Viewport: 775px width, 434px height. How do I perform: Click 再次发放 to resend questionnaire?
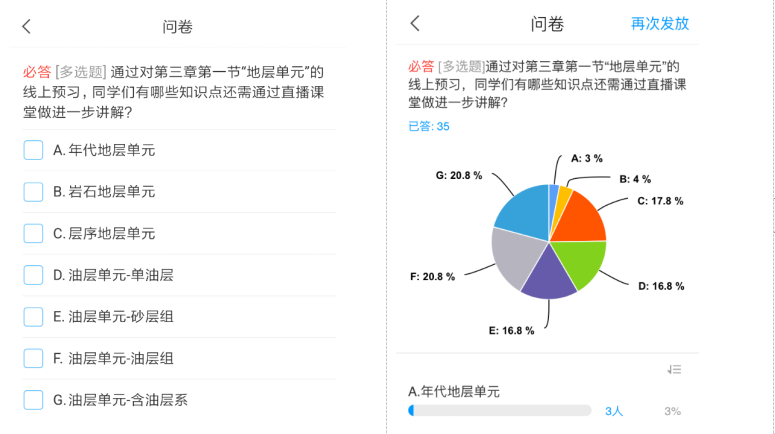659,23
